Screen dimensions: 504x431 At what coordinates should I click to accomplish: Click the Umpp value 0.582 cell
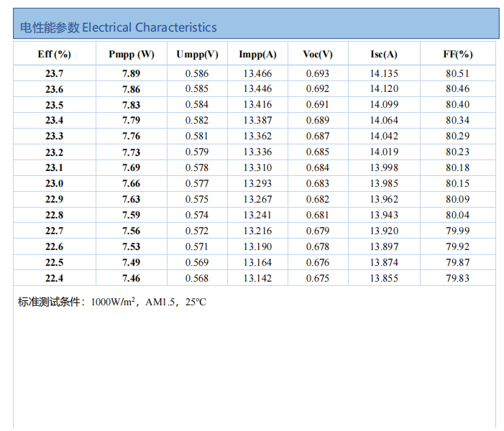197,121
